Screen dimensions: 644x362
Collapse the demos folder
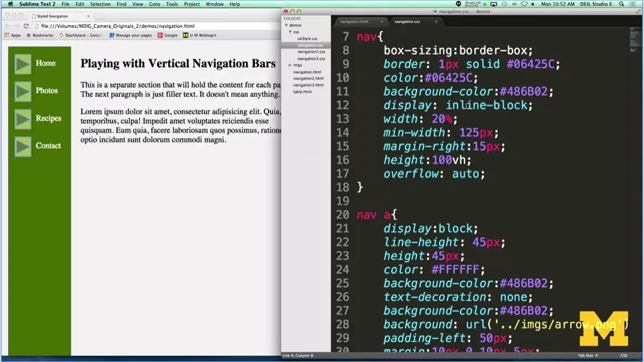point(286,25)
